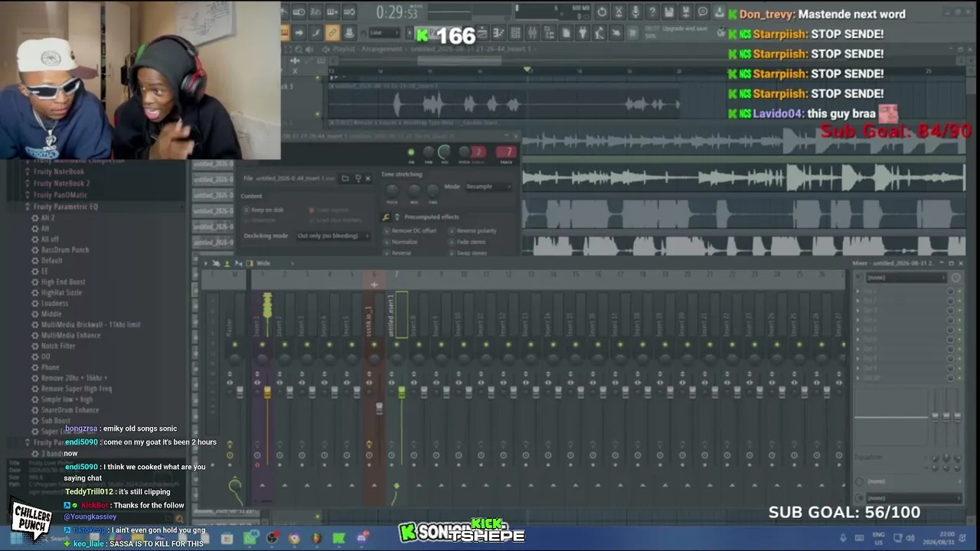Click the sample PAN knob

(428, 153)
